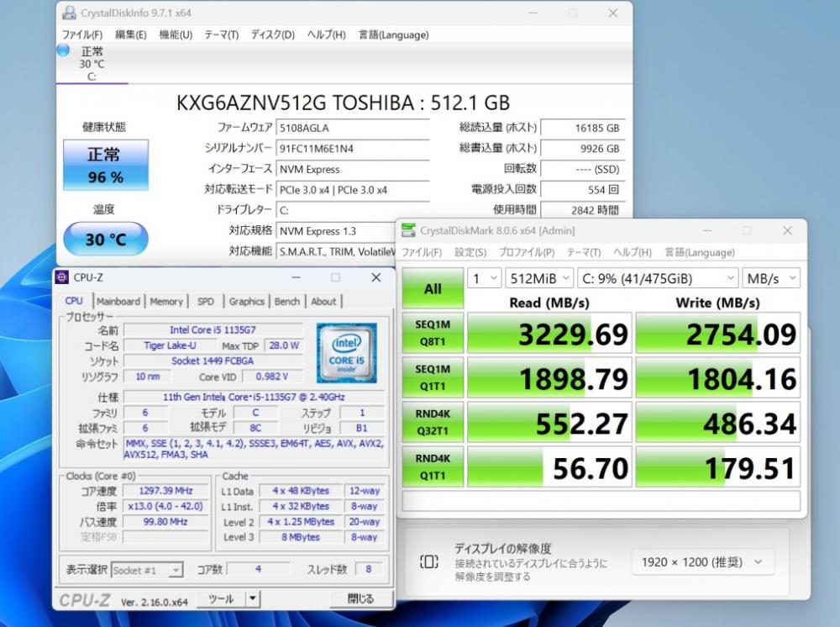This screenshot has height=627, width=840.
Task: Switch to the About tab in CPU-Z
Action: pyautogui.click(x=323, y=302)
